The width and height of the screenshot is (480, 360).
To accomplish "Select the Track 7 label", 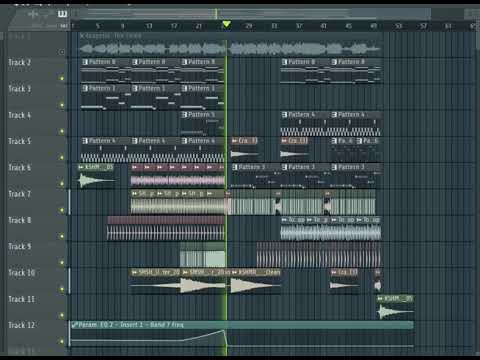I will (x=19, y=194).
